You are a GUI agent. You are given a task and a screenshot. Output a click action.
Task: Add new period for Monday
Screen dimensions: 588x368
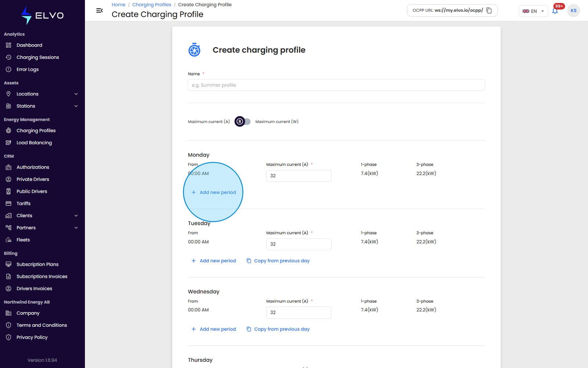pos(214,192)
